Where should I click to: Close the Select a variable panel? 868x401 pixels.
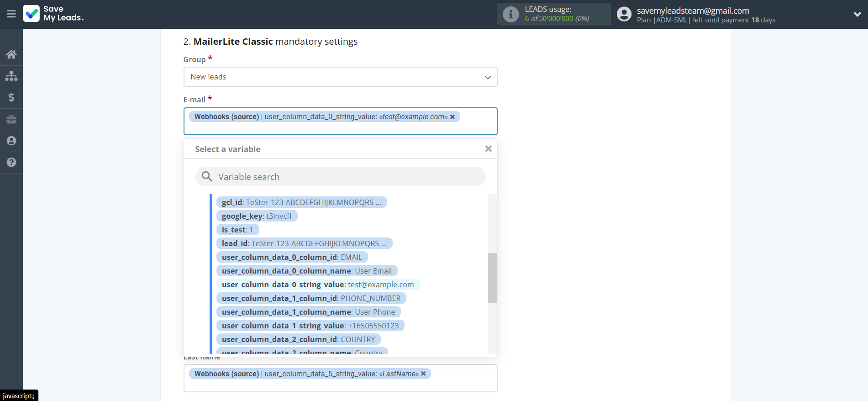[x=488, y=149]
